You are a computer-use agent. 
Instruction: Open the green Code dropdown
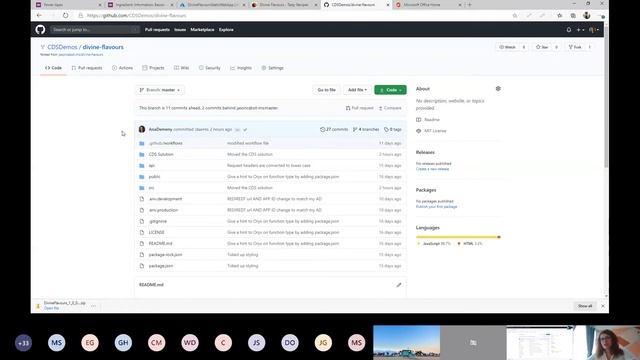(x=390, y=90)
